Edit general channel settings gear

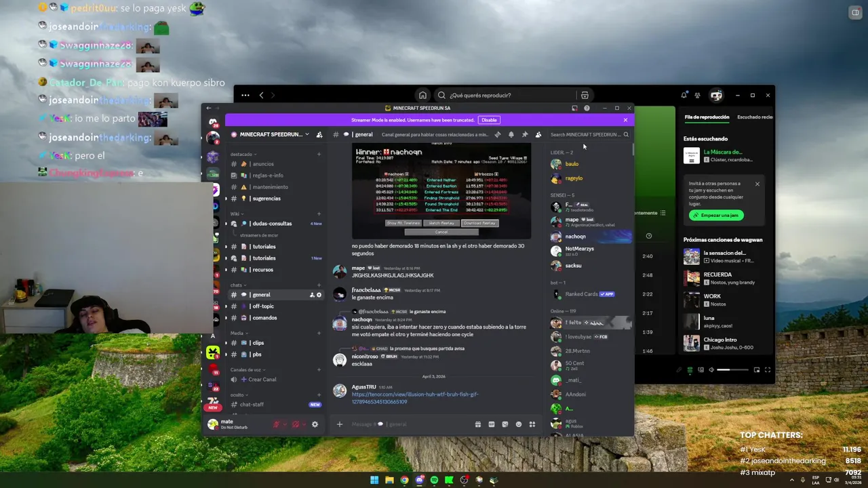coord(319,295)
